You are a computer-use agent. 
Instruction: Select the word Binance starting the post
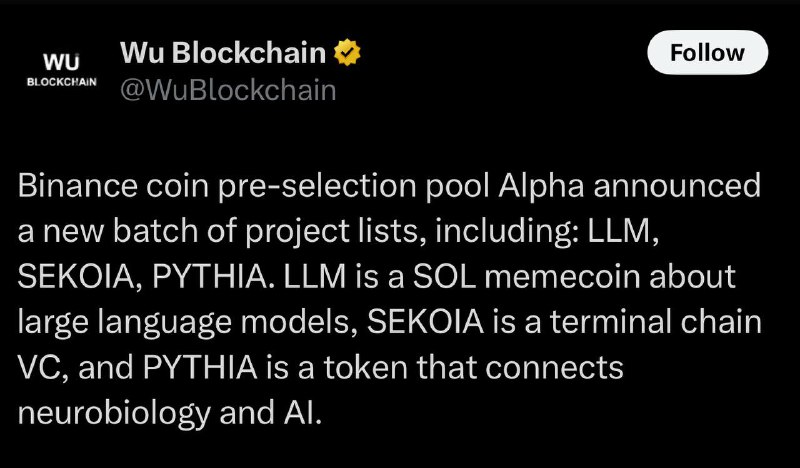[x=78, y=186]
